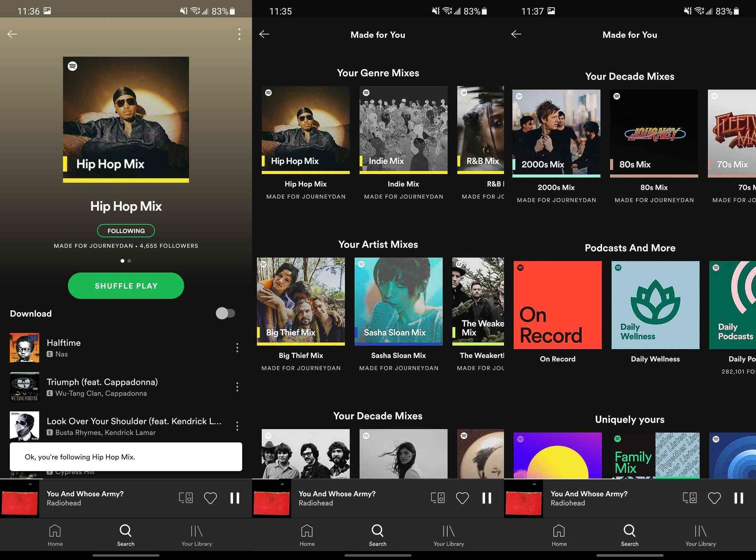Open options for Triumph (feat. Cappadonna)
Screen dimensions: 756x560
237,387
